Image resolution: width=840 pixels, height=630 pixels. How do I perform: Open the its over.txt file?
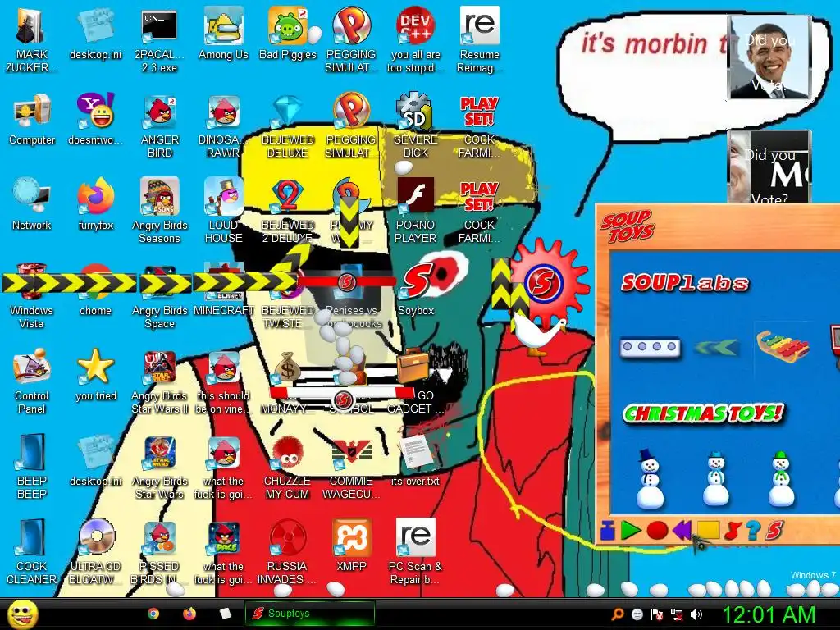tap(416, 461)
